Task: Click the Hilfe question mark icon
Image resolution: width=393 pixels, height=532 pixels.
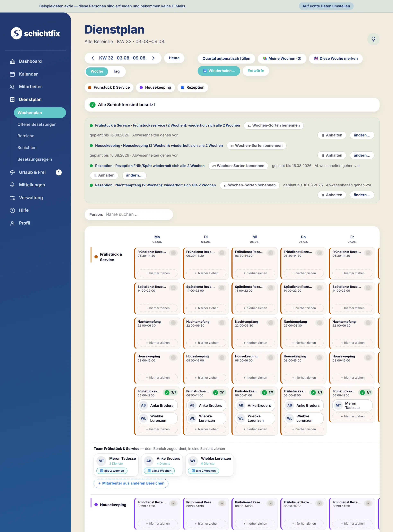Action: [12, 211]
